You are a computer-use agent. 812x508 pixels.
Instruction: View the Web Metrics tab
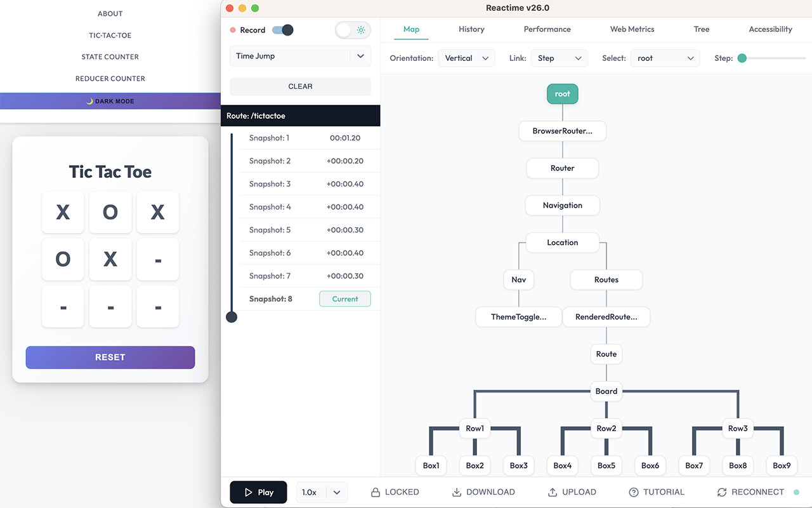pos(632,29)
